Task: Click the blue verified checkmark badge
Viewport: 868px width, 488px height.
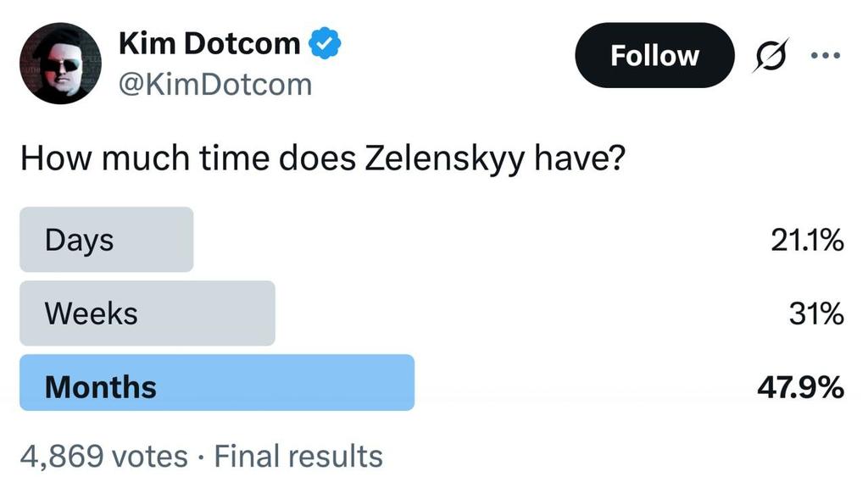Action: [x=325, y=44]
